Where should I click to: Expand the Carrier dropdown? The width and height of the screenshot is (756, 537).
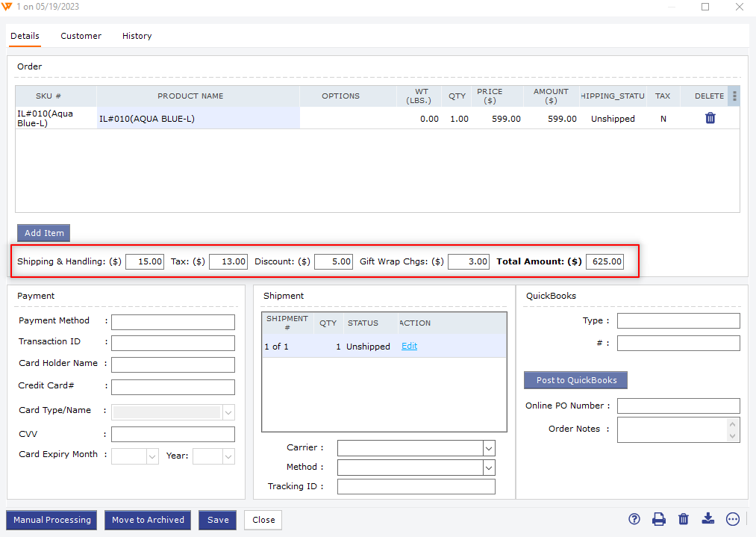pos(489,448)
